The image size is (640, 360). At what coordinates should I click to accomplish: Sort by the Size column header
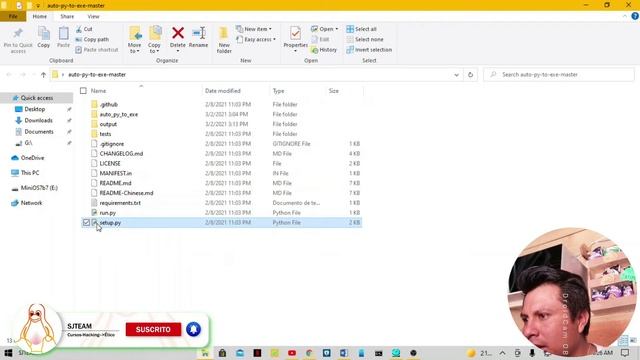tap(333, 91)
